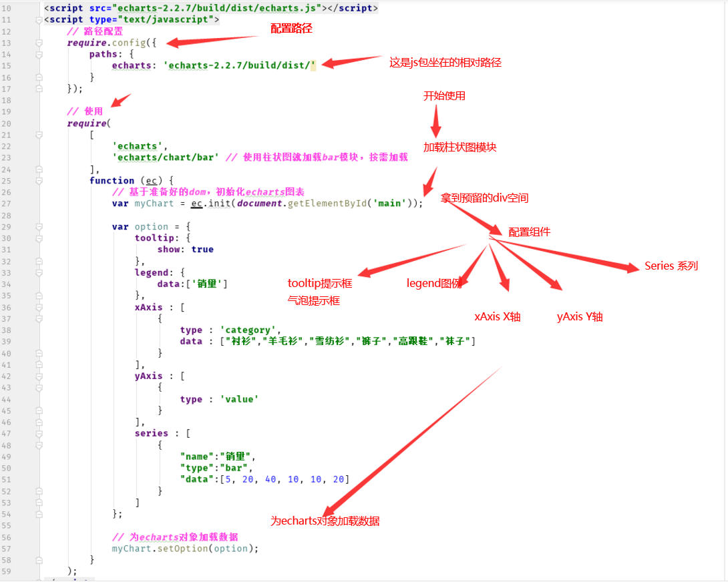The image size is (728, 582).
Task: Fold the var option object on line 29
Action: pyautogui.click(x=39, y=227)
